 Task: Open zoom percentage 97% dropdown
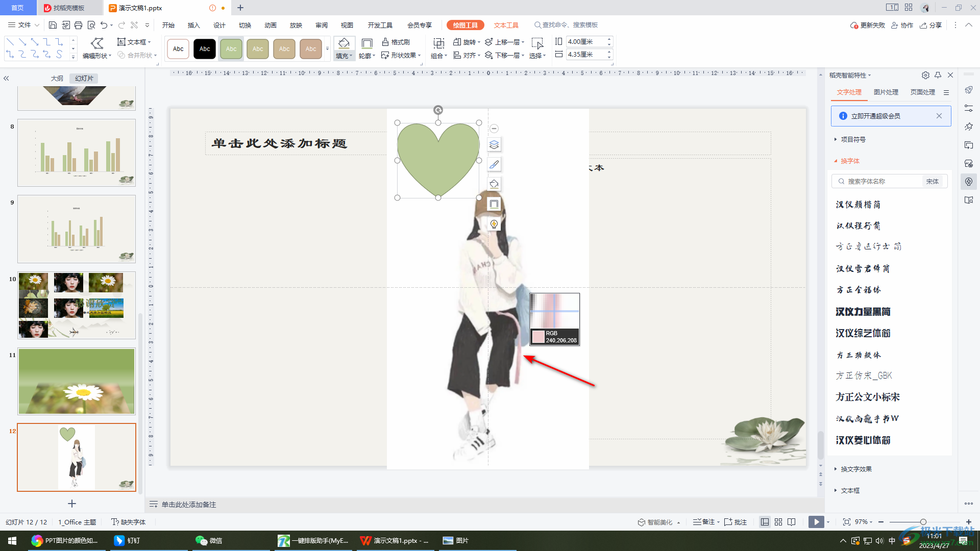pos(864,522)
